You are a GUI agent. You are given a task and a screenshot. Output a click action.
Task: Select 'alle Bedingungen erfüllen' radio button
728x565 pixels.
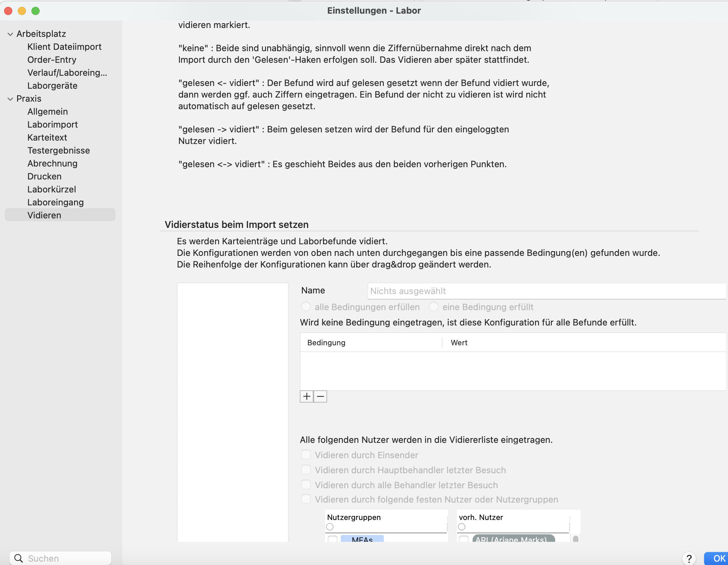point(306,307)
